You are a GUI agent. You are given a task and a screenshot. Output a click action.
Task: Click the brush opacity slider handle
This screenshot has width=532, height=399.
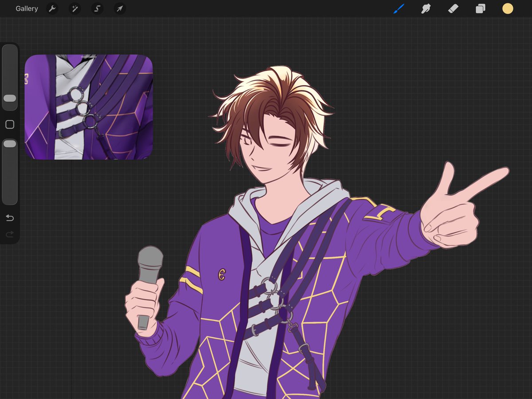10,144
